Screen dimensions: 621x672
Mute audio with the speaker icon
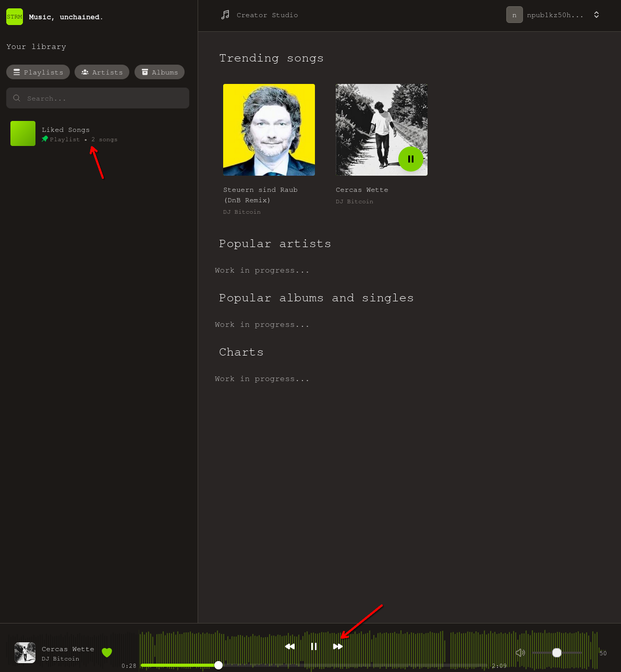pos(520,653)
